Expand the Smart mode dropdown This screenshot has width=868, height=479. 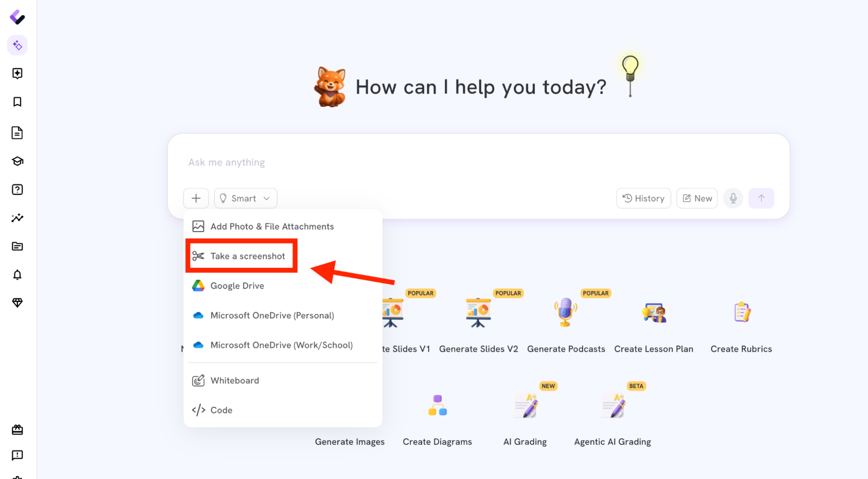[246, 198]
